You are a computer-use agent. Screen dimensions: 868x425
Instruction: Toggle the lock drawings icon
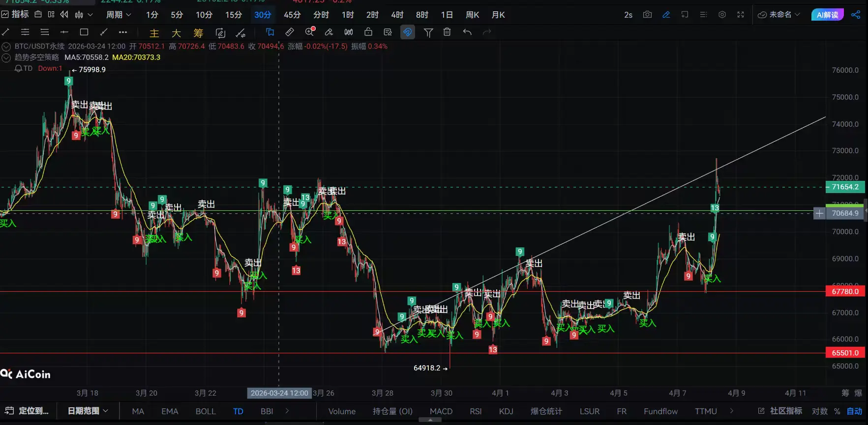(x=368, y=32)
